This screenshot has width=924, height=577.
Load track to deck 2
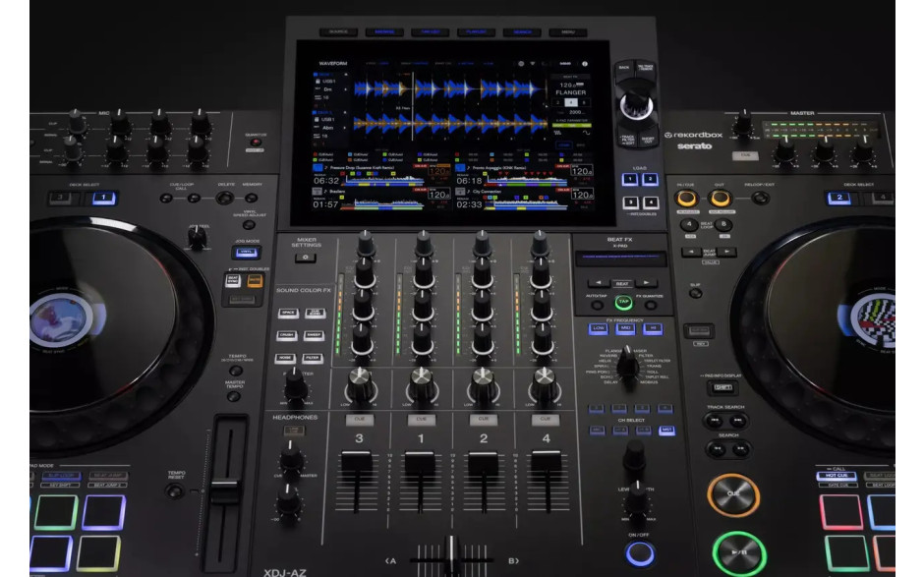click(651, 179)
